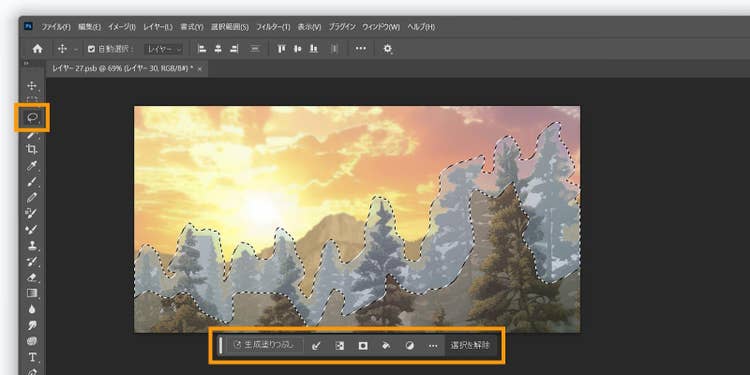The image size is (750, 375).
Task: Select the Eraser tool
Action: [32, 277]
